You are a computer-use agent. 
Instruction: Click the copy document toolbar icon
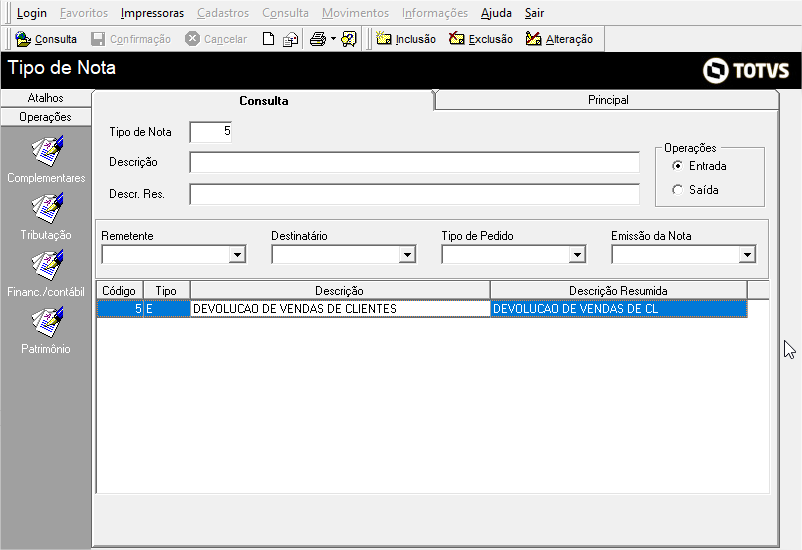291,39
